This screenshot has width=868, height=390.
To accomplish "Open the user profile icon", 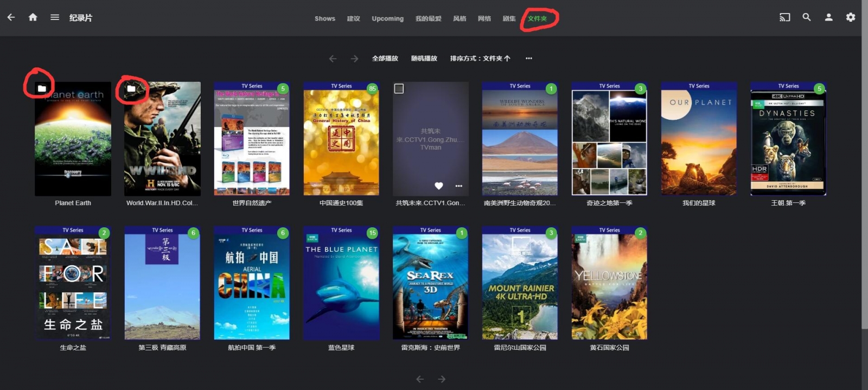I will 828,17.
